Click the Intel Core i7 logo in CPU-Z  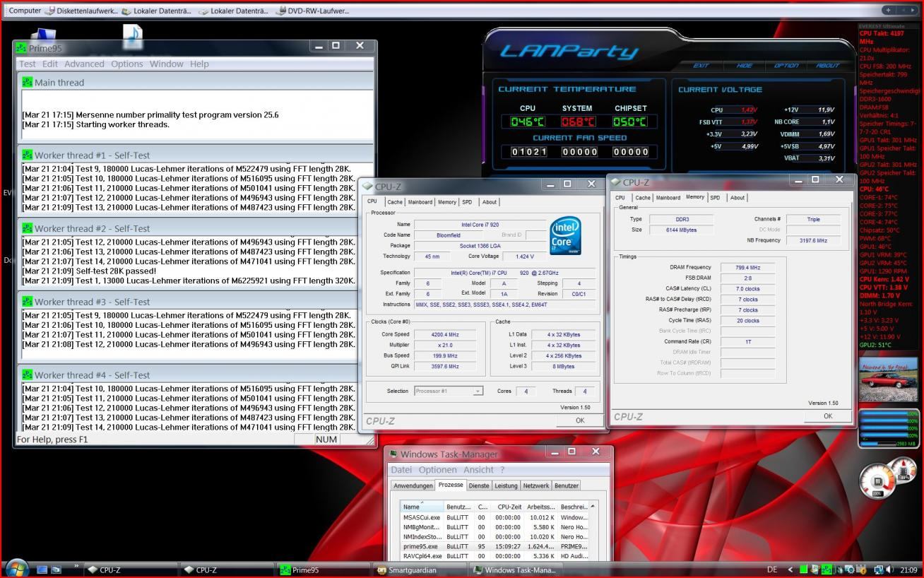[565, 236]
